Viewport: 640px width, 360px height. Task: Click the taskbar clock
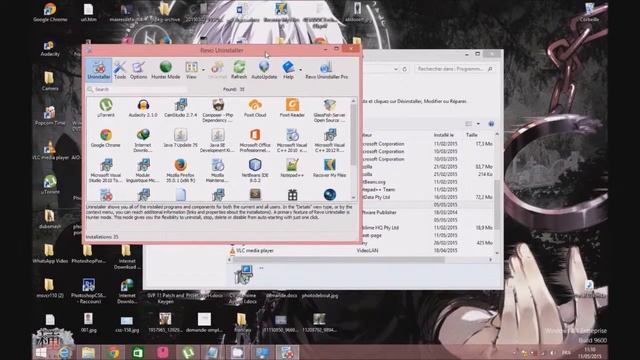tap(590, 353)
